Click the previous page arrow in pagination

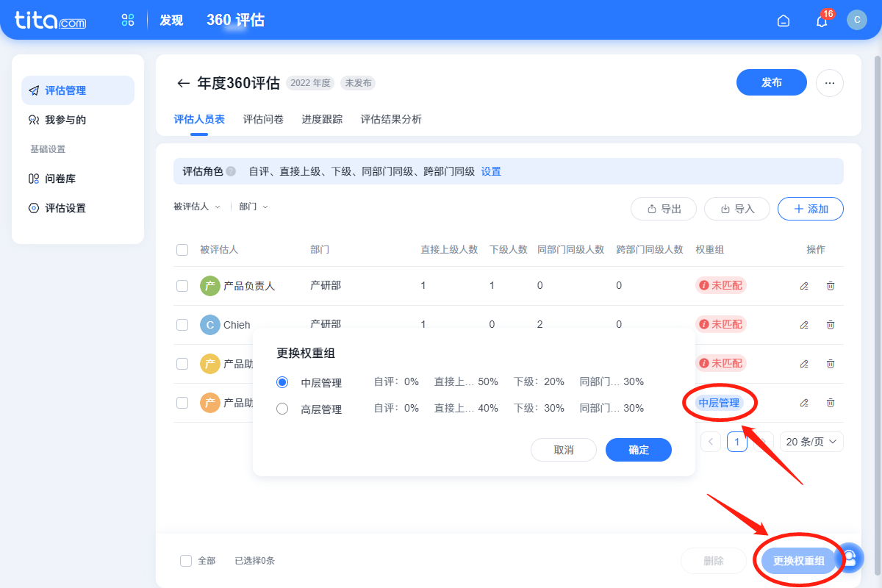tap(711, 442)
